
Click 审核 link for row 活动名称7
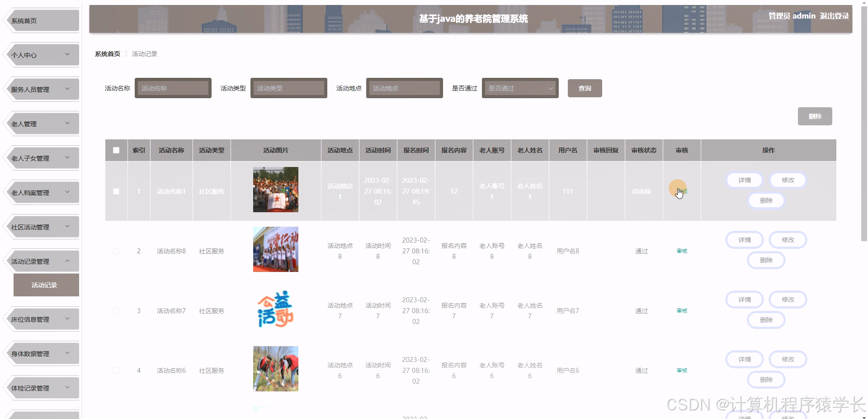[x=682, y=311]
